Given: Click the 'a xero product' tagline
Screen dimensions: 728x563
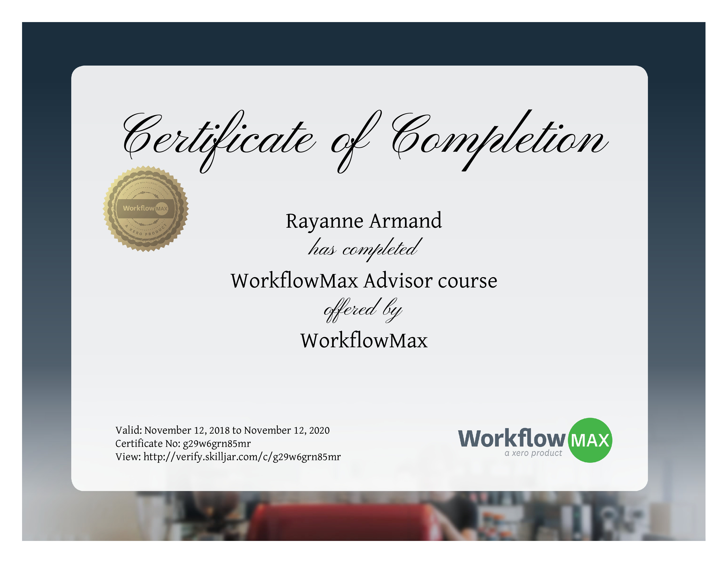Looking at the screenshot, I should [x=533, y=453].
